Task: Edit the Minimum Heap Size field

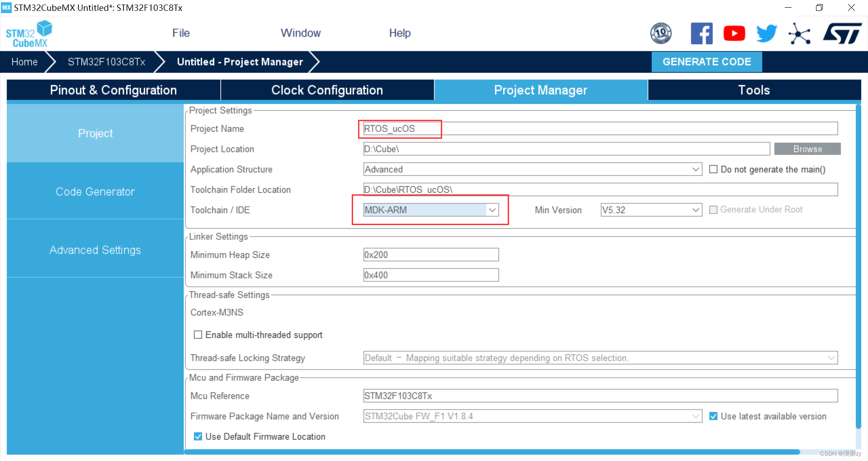Action: 431,255
